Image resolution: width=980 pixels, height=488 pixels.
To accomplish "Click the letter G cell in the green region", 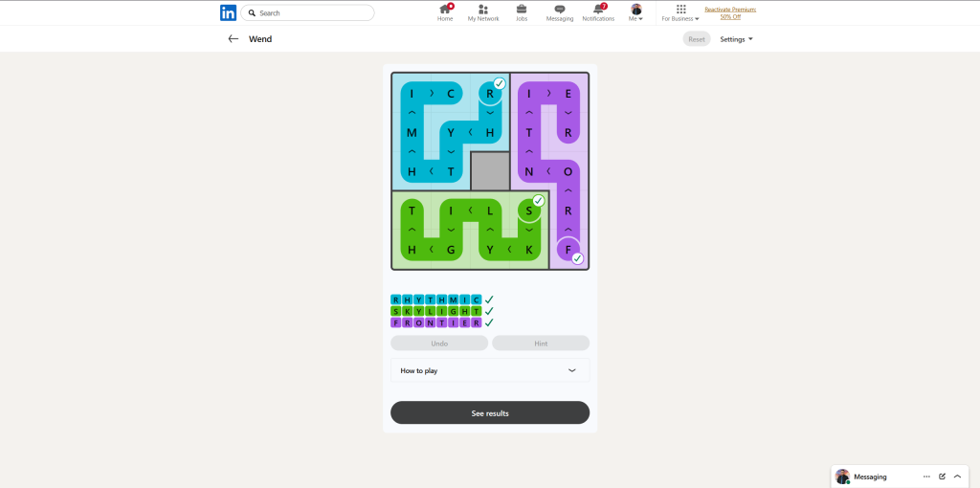I will coord(451,250).
